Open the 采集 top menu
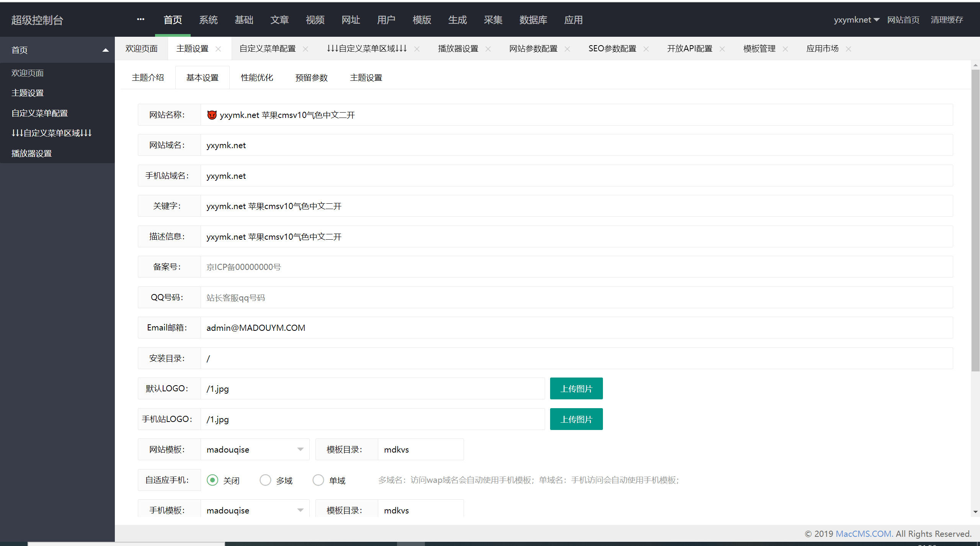 (x=493, y=20)
